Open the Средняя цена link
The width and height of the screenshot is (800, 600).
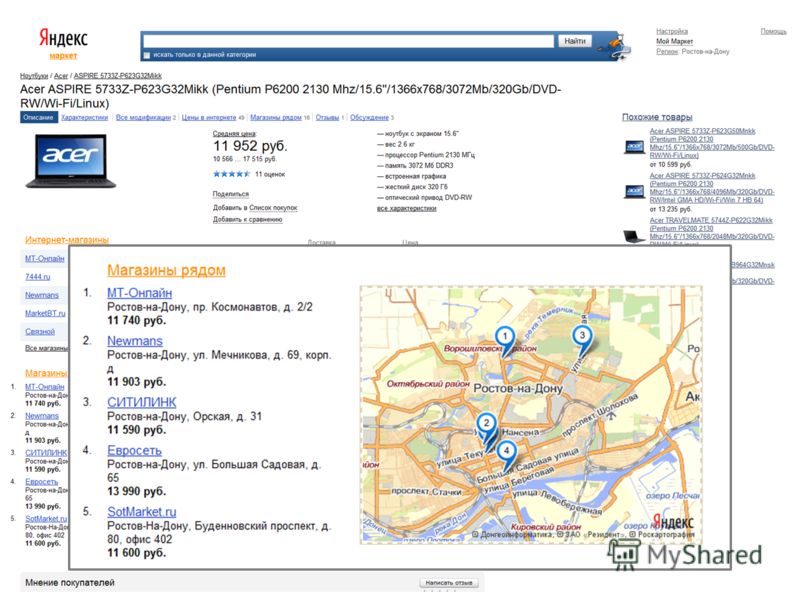(x=235, y=134)
